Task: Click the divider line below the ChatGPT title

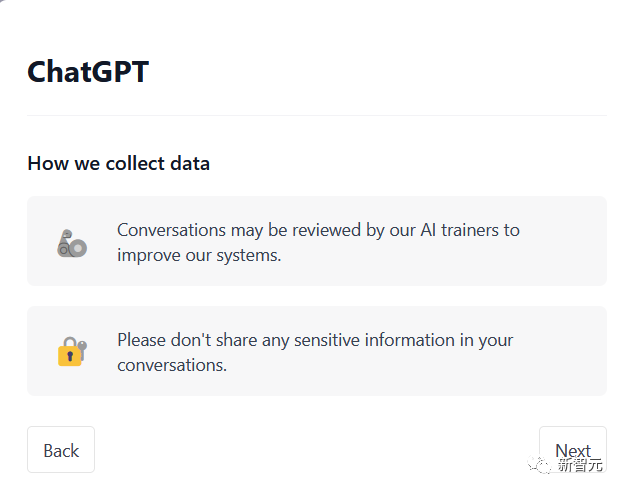Action: 316,115
